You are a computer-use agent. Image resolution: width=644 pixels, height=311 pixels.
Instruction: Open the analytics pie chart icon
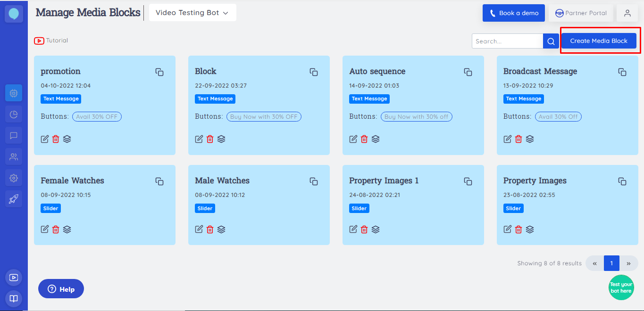pyautogui.click(x=13, y=114)
